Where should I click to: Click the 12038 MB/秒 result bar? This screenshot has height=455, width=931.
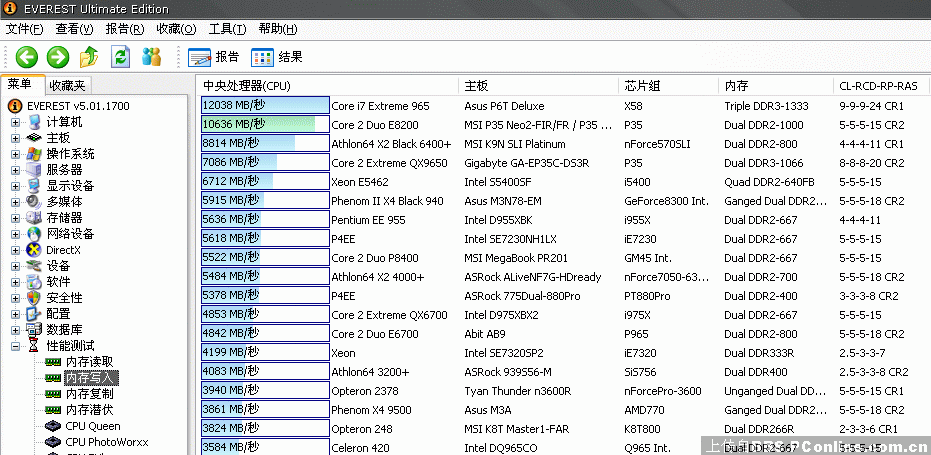(265, 106)
